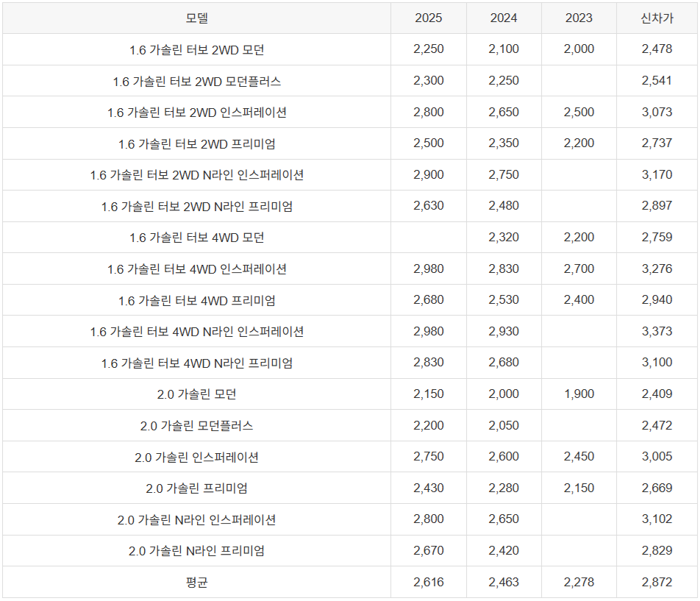The height and width of the screenshot is (601, 700).
Task: Click 신차가 value 3,170
Action: [657, 174]
